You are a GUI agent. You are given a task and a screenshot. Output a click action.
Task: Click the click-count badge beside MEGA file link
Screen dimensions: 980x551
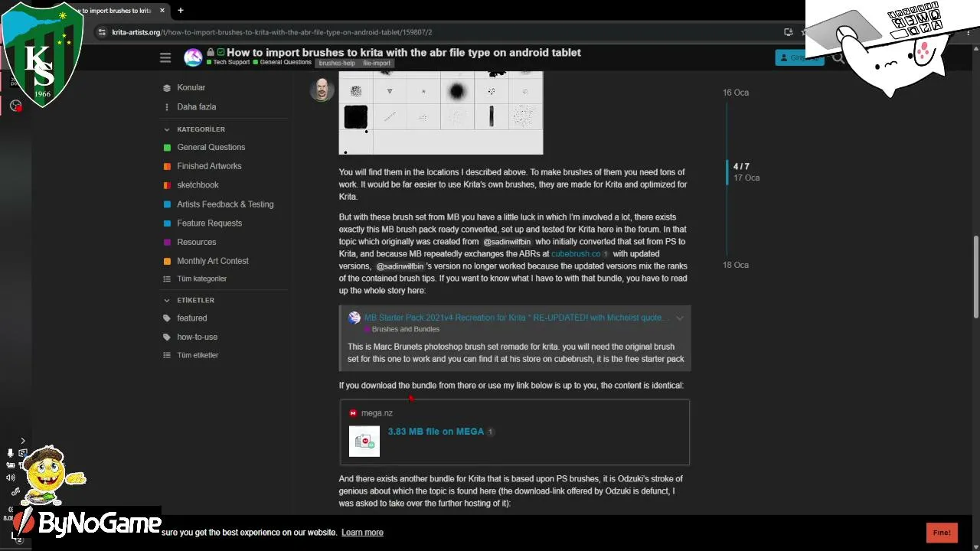click(491, 432)
